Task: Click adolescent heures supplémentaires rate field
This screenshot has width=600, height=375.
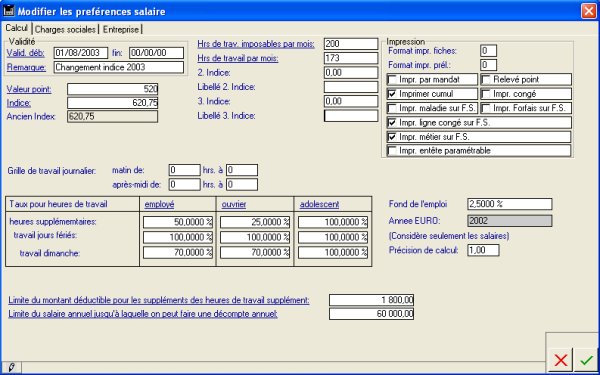Action: (333, 222)
